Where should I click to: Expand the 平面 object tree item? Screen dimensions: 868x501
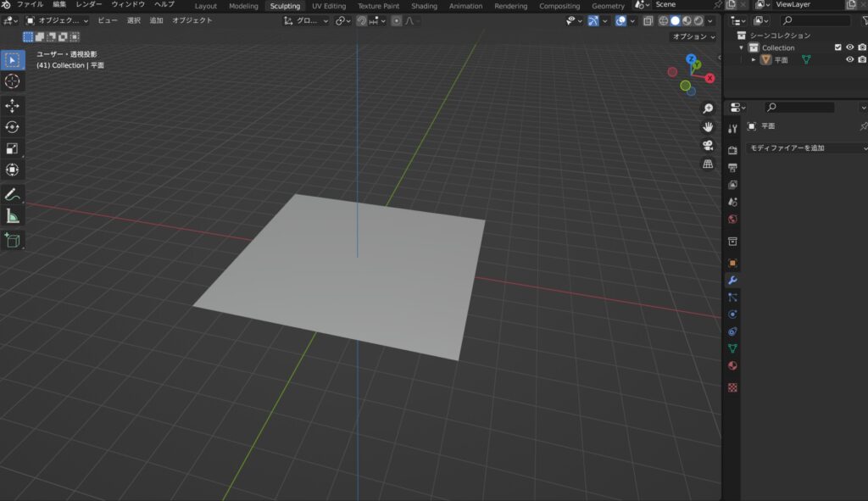[754, 60]
